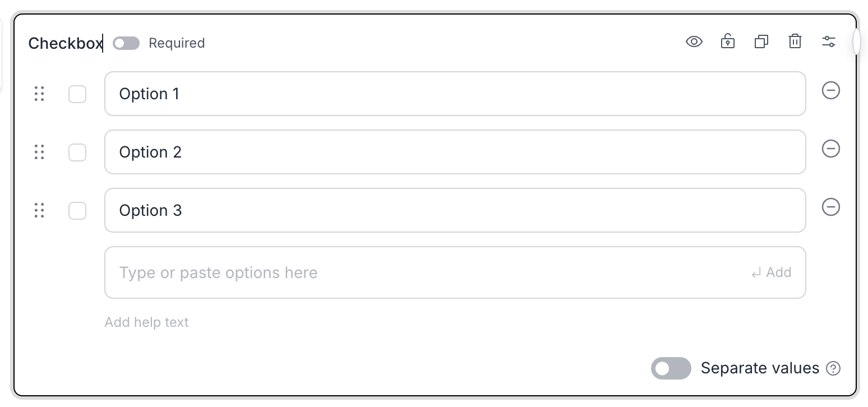
Task: Remove Option 3 with minus icon
Action: 831,207
